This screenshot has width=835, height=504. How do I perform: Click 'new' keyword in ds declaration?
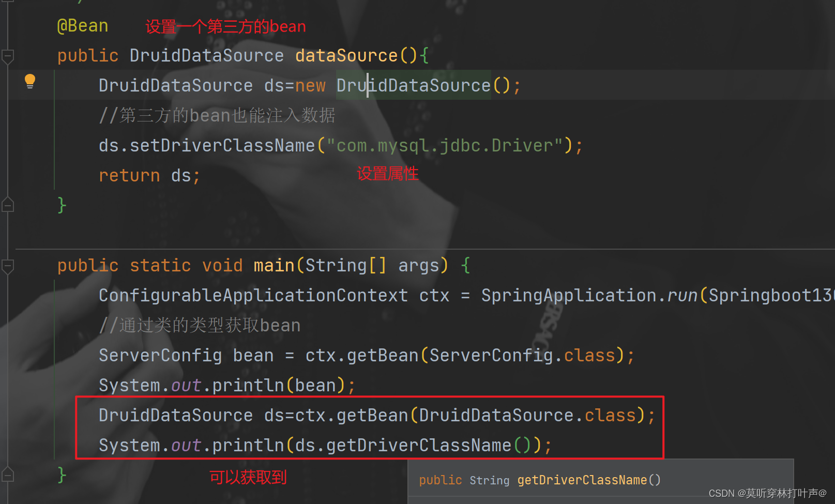(x=310, y=86)
